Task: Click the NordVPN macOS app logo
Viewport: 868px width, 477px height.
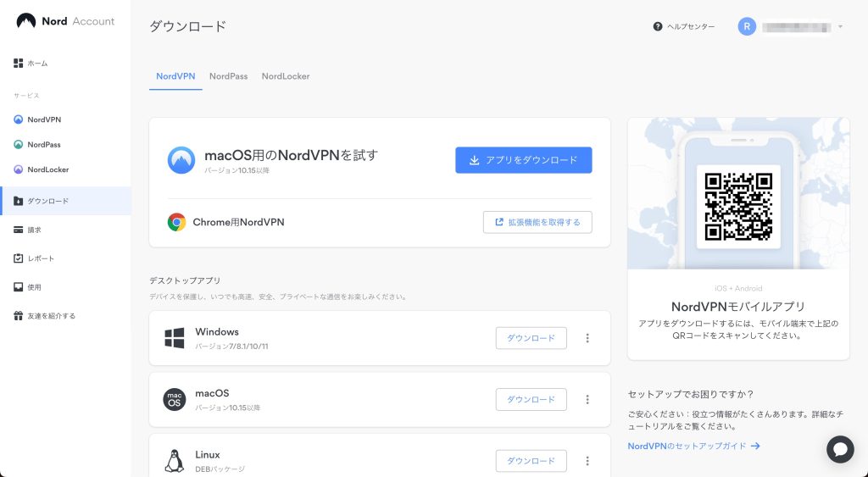Action: [x=181, y=160]
